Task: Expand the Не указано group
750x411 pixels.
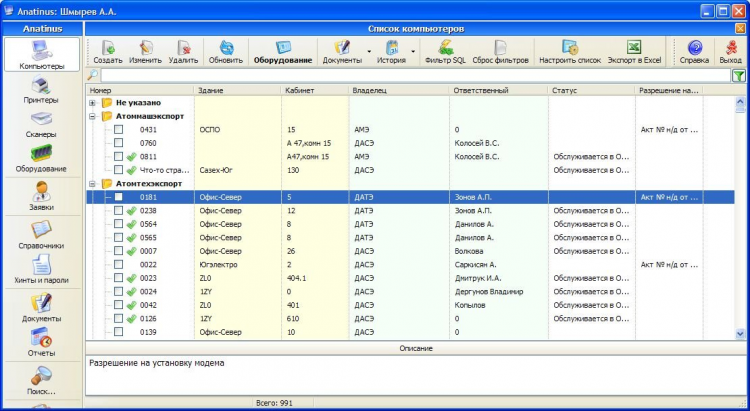Action: coord(93,102)
